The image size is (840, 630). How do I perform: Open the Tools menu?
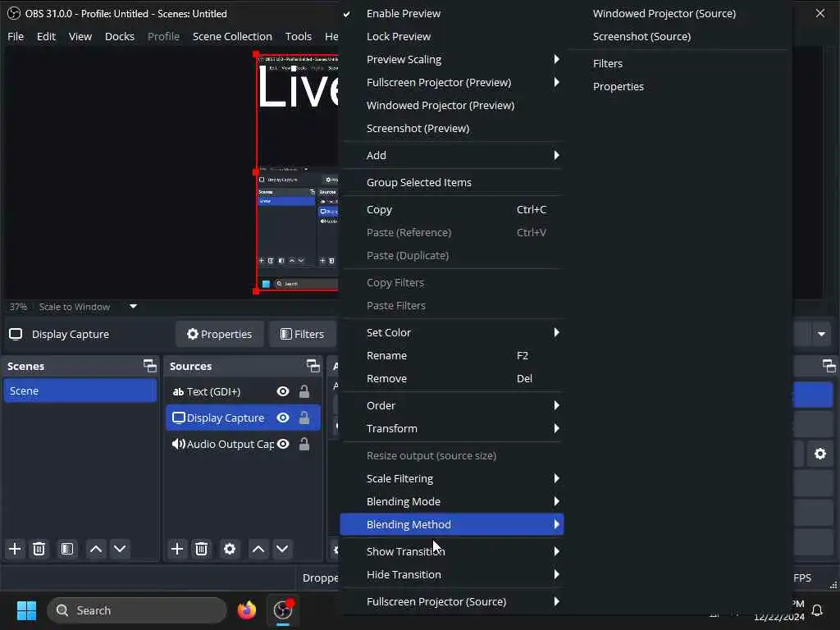[299, 36]
